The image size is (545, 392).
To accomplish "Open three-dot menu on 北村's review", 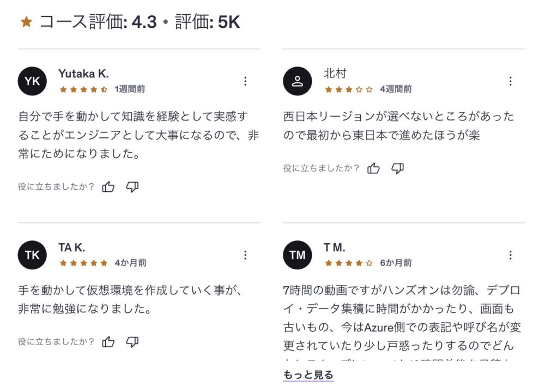I will 511,81.
